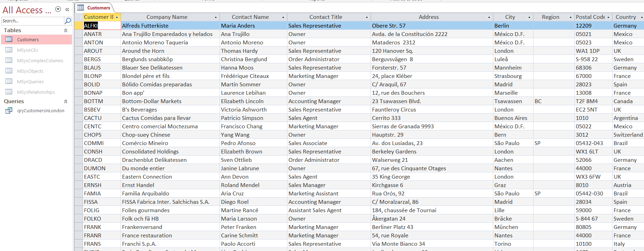
Task: Click the ALFKI customer ID cell
Action: pyautogui.click(x=102, y=26)
